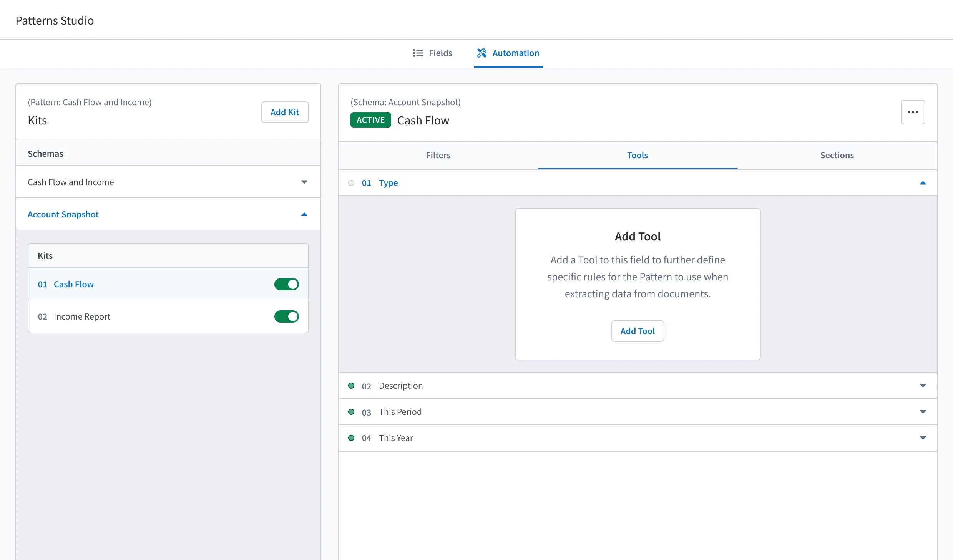Click the Add Tool card heading
This screenshot has height=560, width=953.
click(x=638, y=236)
